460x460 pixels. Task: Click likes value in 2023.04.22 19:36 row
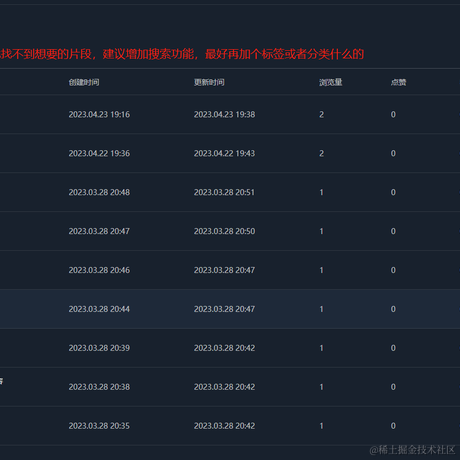(x=393, y=153)
